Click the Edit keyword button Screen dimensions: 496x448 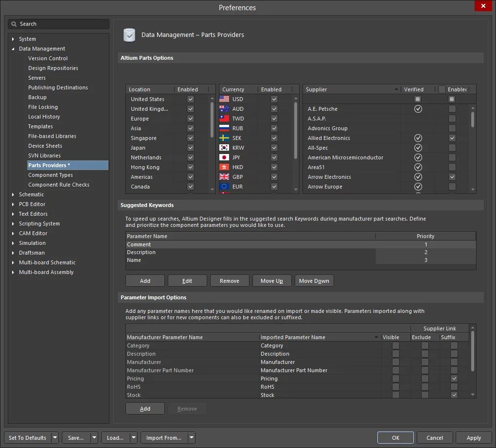coord(187,281)
